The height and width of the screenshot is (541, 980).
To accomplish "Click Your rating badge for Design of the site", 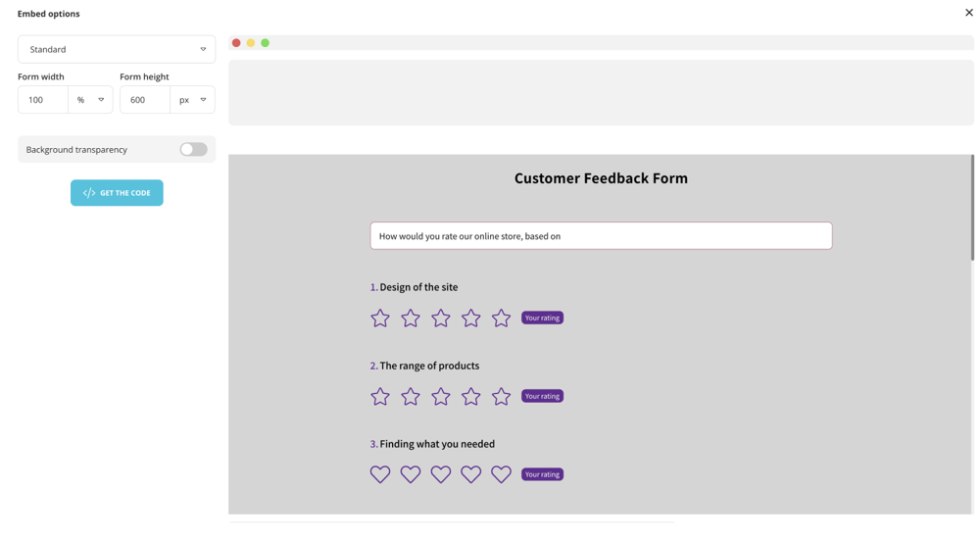I will 542,318.
